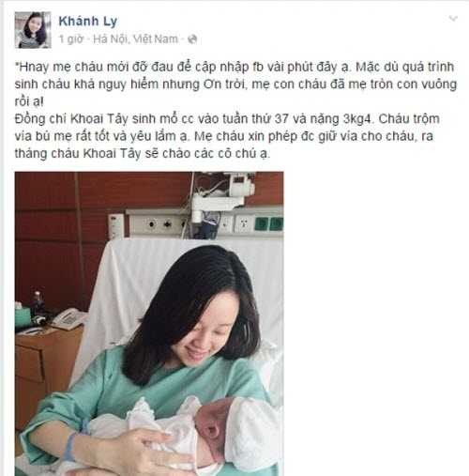The width and height of the screenshot is (469, 476).
Task: Open the attached hospital photo
Action: 149,324
